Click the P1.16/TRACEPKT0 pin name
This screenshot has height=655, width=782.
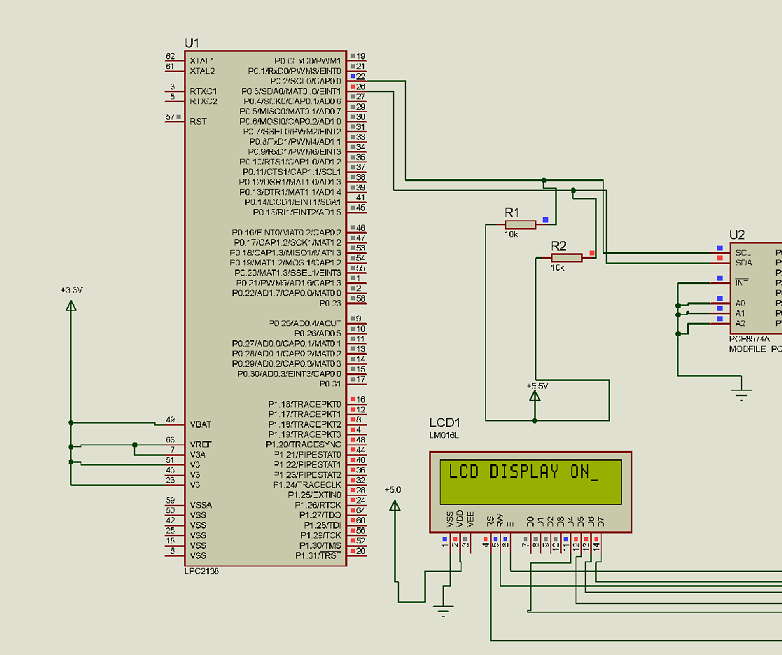[x=305, y=404]
